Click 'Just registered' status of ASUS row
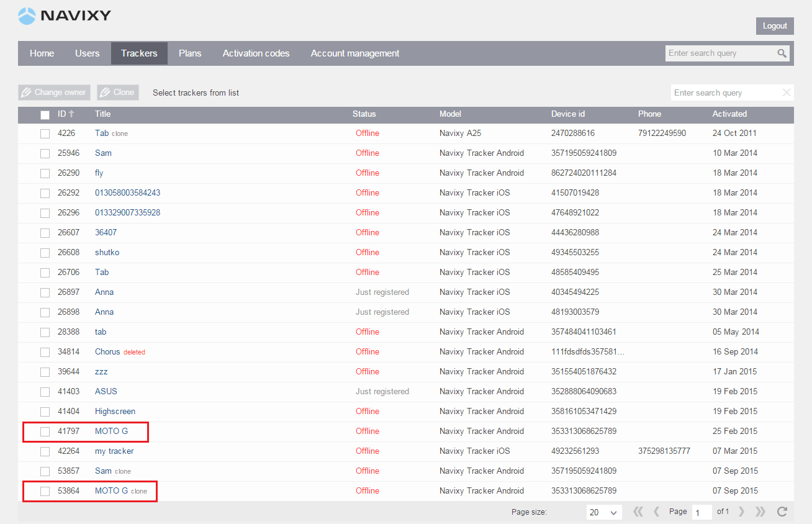This screenshot has width=812, height=524. click(382, 391)
